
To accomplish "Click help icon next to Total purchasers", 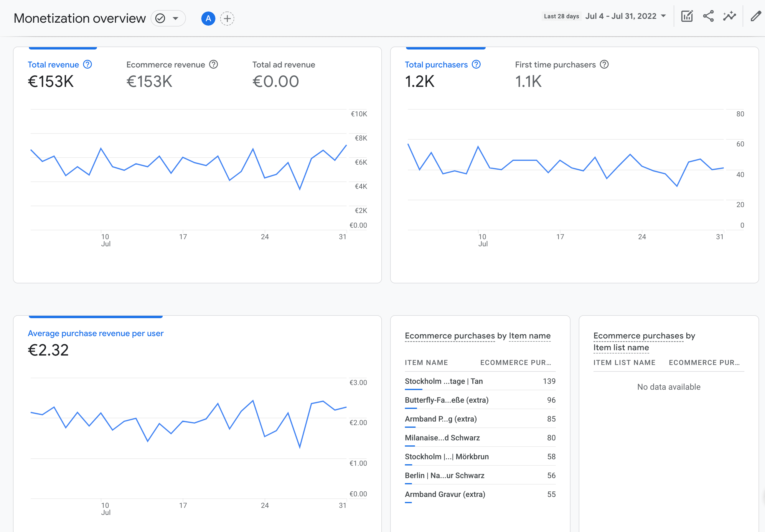I will click(476, 64).
